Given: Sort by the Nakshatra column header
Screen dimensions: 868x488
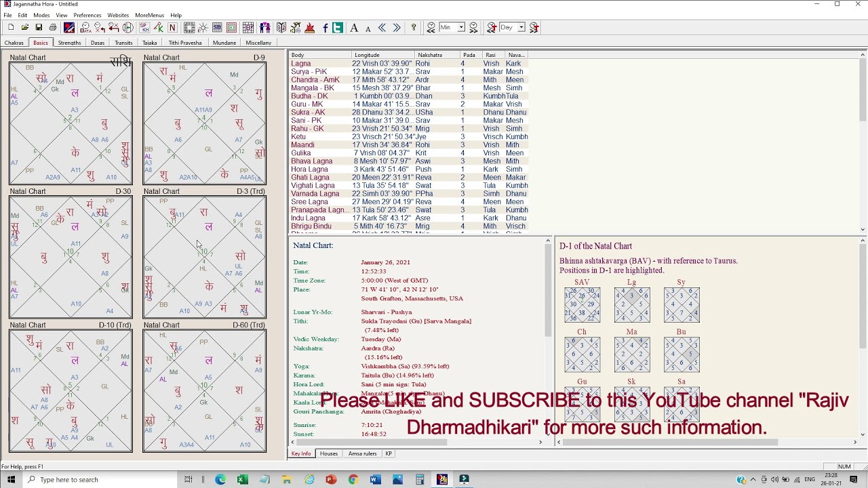Looking at the screenshot, I should [437, 55].
